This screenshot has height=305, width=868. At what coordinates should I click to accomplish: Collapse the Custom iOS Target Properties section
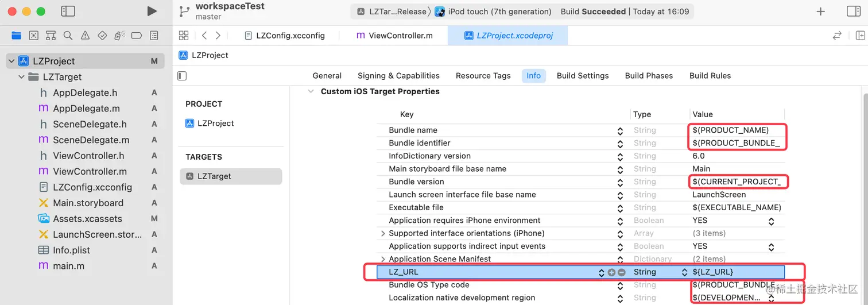coord(311,91)
